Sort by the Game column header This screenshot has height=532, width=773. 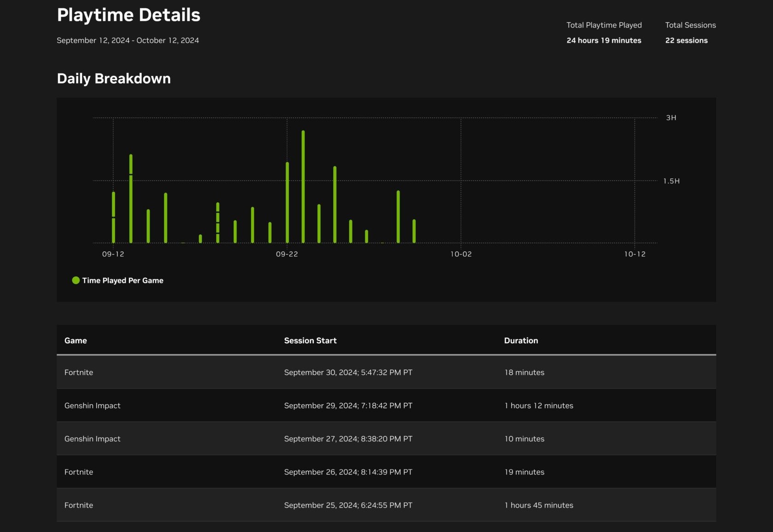pyautogui.click(x=75, y=341)
